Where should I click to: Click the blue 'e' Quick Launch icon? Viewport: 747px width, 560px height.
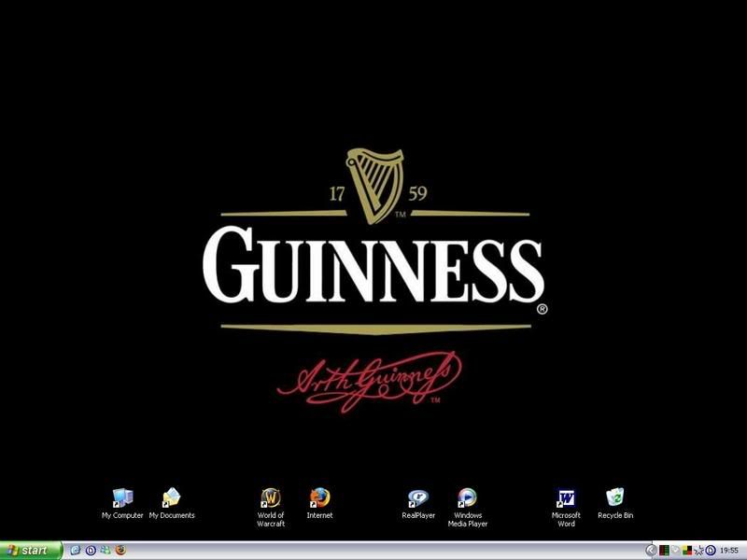[75, 551]
